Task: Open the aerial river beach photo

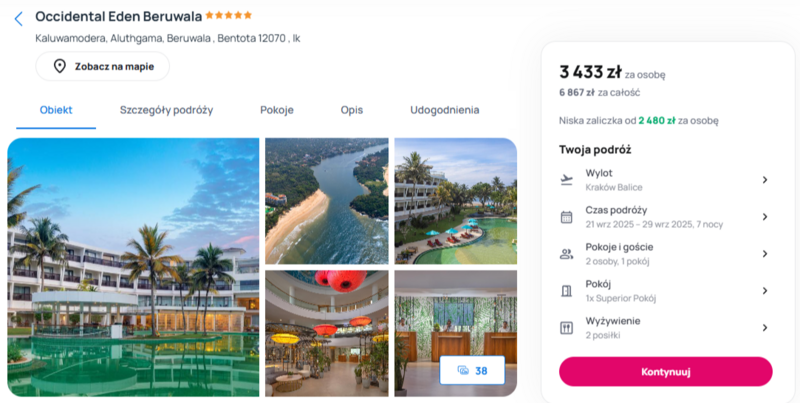Action: 327,201
